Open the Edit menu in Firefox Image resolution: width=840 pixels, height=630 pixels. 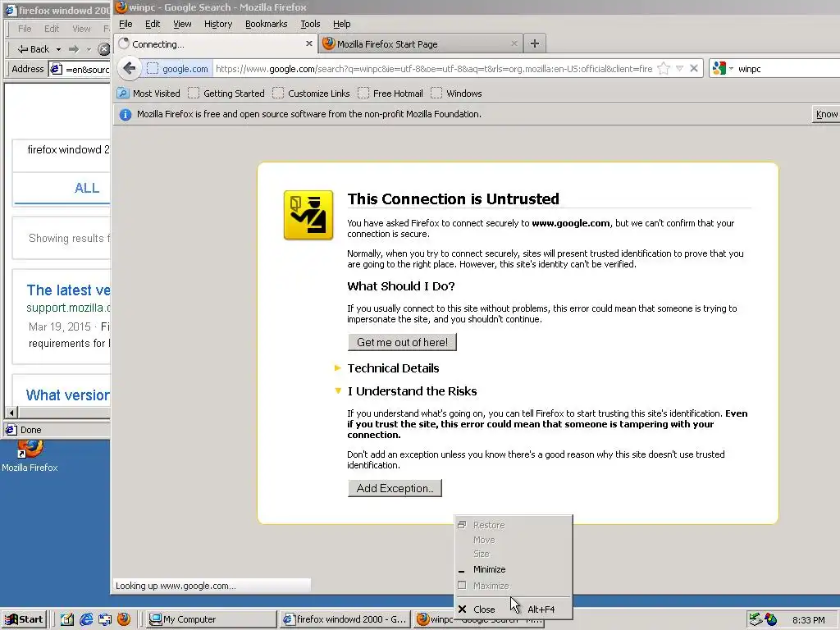tap(153, 24)
